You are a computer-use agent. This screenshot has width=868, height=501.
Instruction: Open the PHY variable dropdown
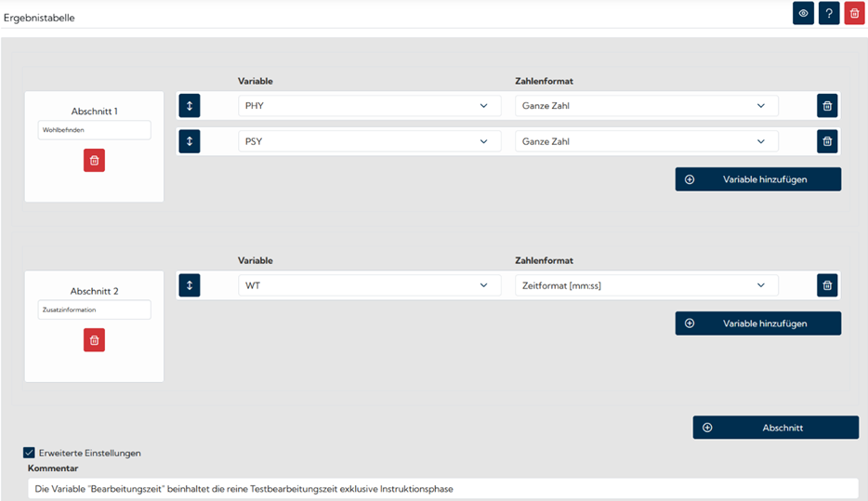[x=369, y=106]
